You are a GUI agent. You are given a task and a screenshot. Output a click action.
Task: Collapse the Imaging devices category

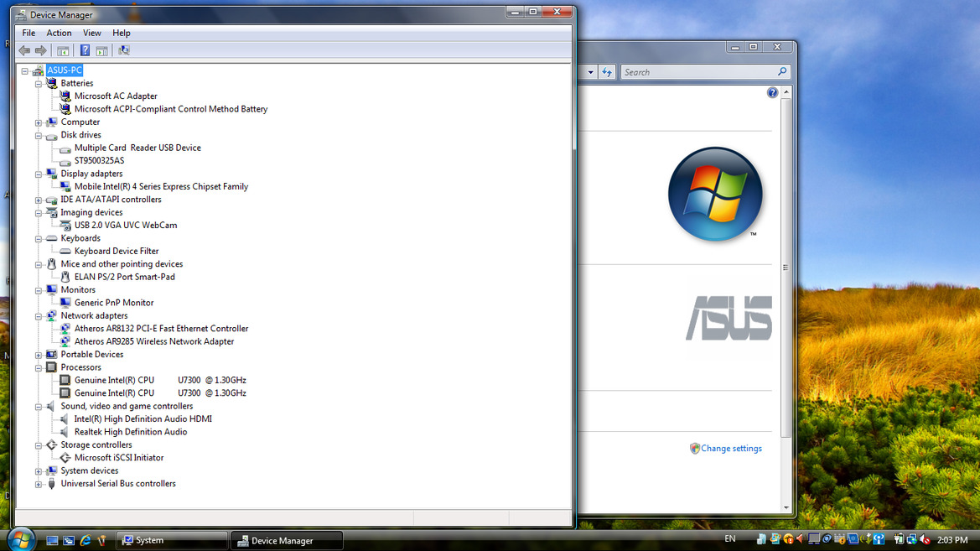point(38,213)
